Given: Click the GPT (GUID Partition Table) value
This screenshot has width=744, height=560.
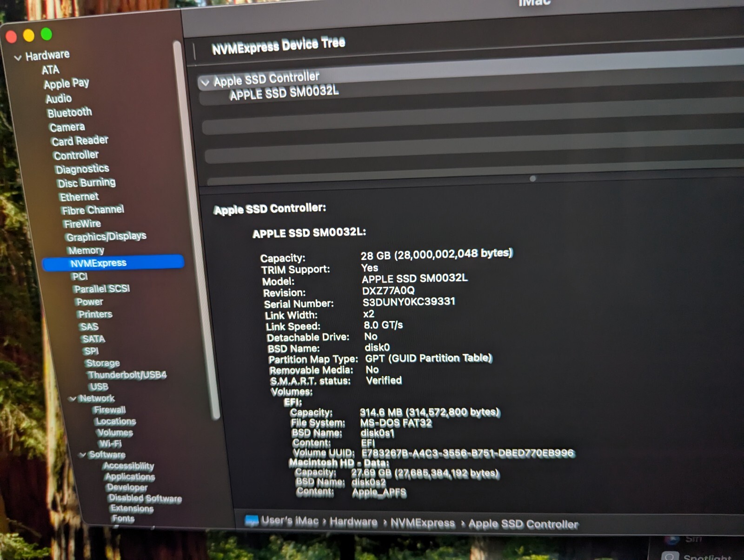Looking at the screenshot, I should tap(428, 358).
